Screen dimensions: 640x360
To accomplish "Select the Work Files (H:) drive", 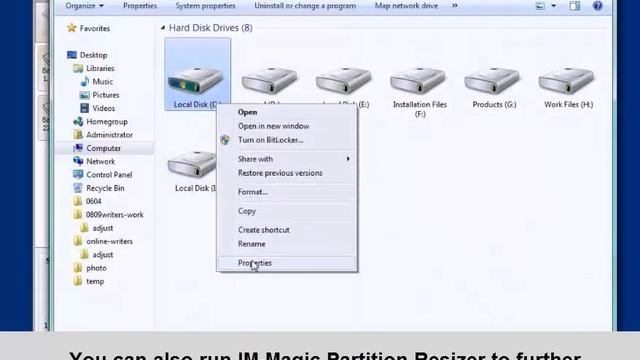I will (x=566, y=80).
